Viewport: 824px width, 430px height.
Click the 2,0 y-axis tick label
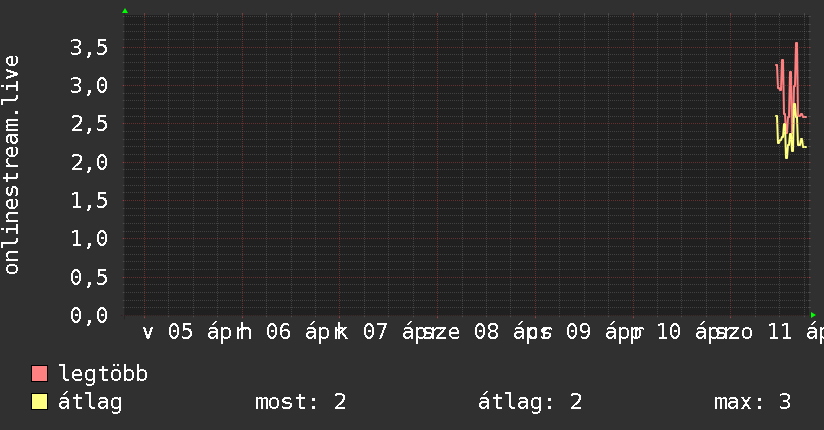click(x=89, y=162)
